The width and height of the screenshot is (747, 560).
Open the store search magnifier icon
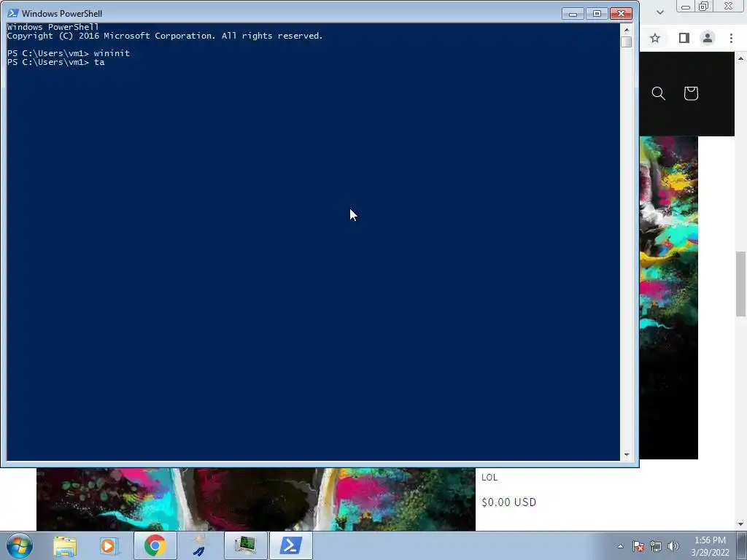pos(659,93)
